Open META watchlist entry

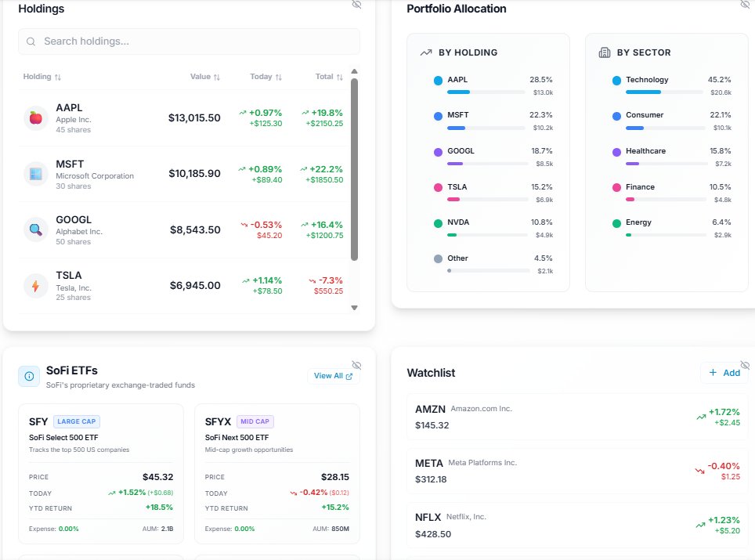pos(577,471)
